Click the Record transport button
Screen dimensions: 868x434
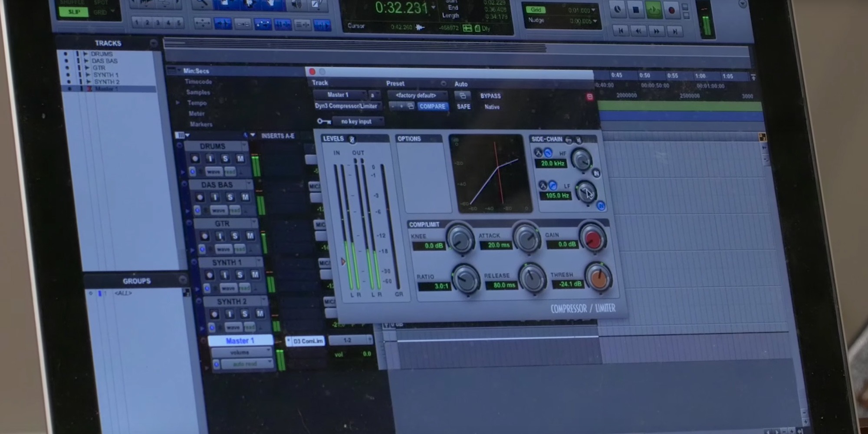click(x=671, y=10)
